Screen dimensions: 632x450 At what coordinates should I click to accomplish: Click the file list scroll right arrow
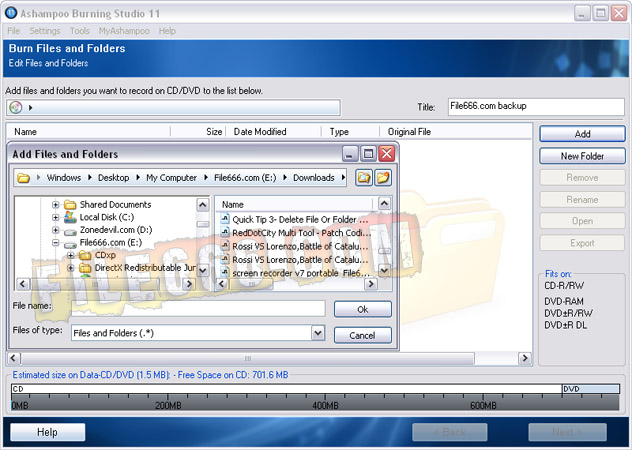point(370,284)
